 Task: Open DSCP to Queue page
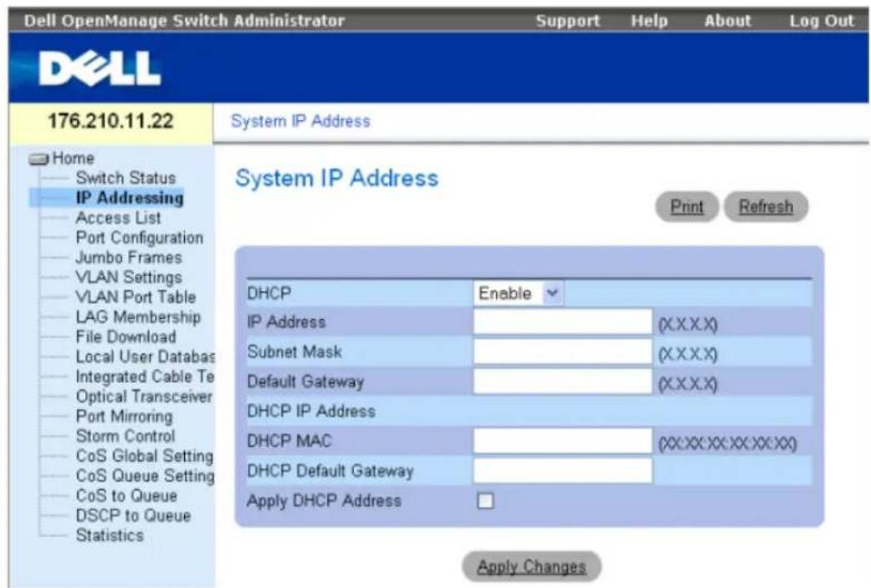pyautogui.click(x=133, y=516)
